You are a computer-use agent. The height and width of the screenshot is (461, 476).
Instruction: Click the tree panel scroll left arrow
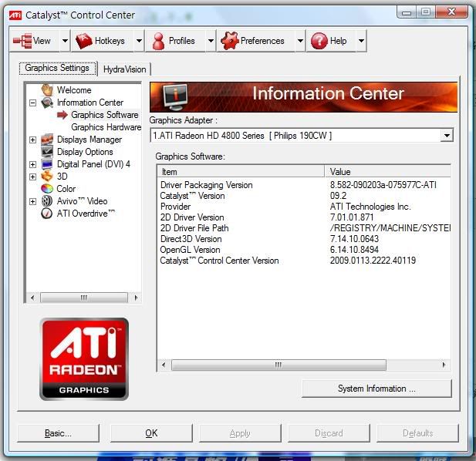tap(32, 298)
